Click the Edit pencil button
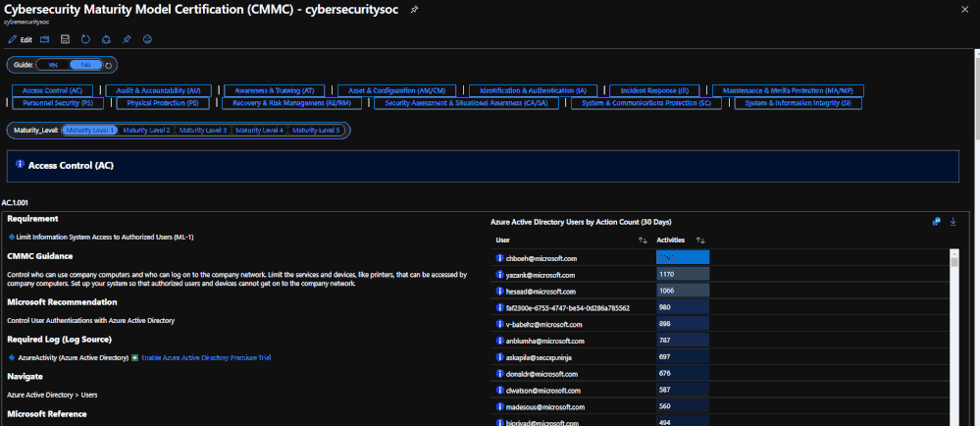 point(20,39)
